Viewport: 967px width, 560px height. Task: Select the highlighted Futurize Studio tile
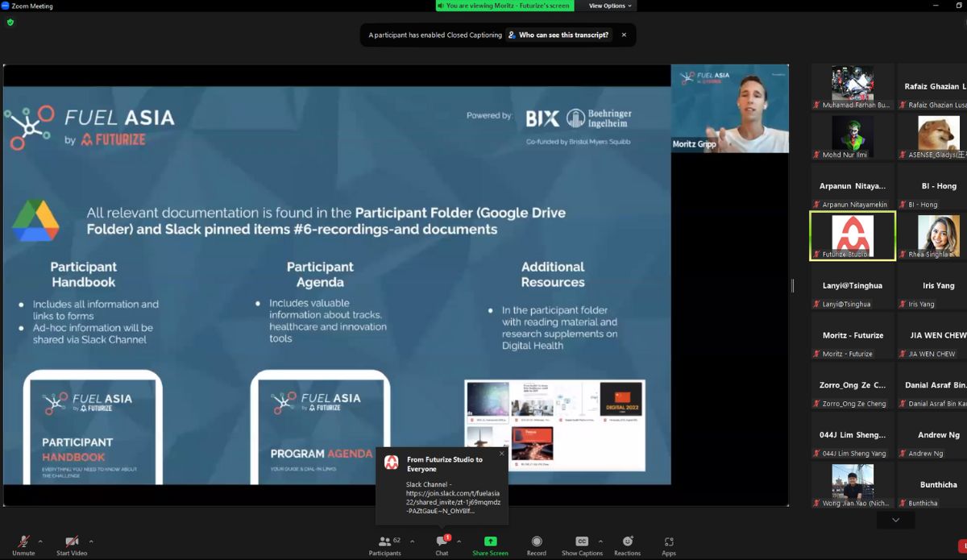(853, 236)
